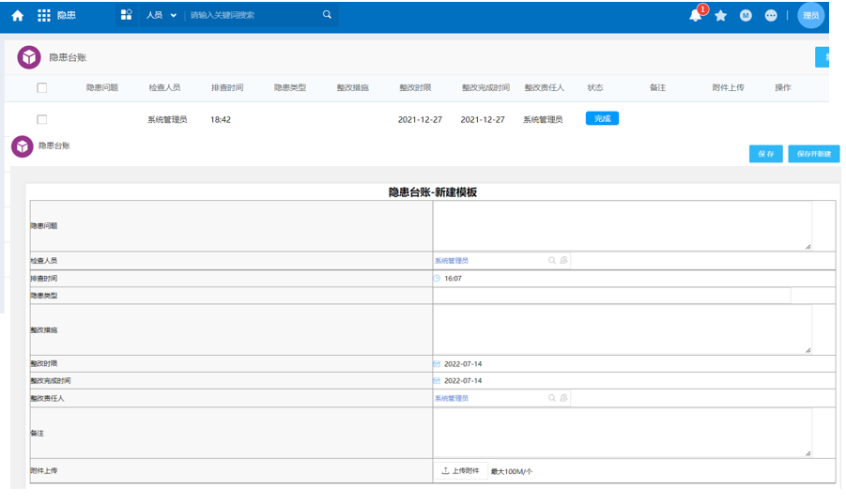The width and height of the screenshot is (846, 504).
Task: Click clock icon in 排查时间 field
Action: (437, 278)
